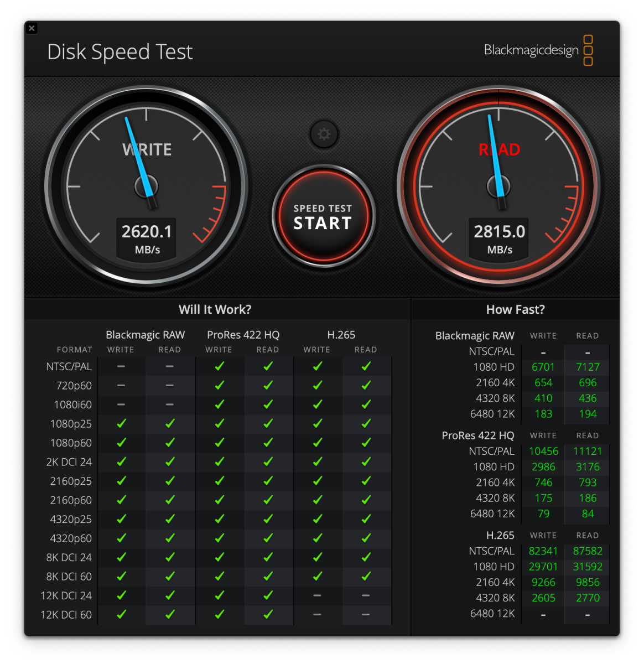Close the Disk Speed Test window
Image resolution: width=644 pixels, height=664 pixels.
pyautogui.click(x=32, y=28)
